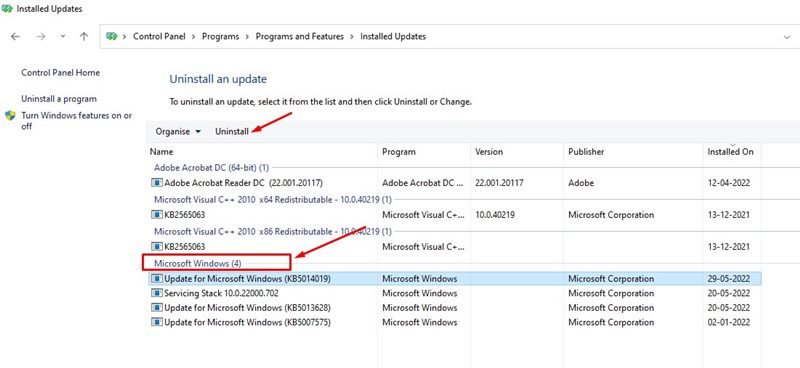This screenshot has width=800, height=368.
Task: Click the icon of the KB5014019 update
Action: coord(157,279)
